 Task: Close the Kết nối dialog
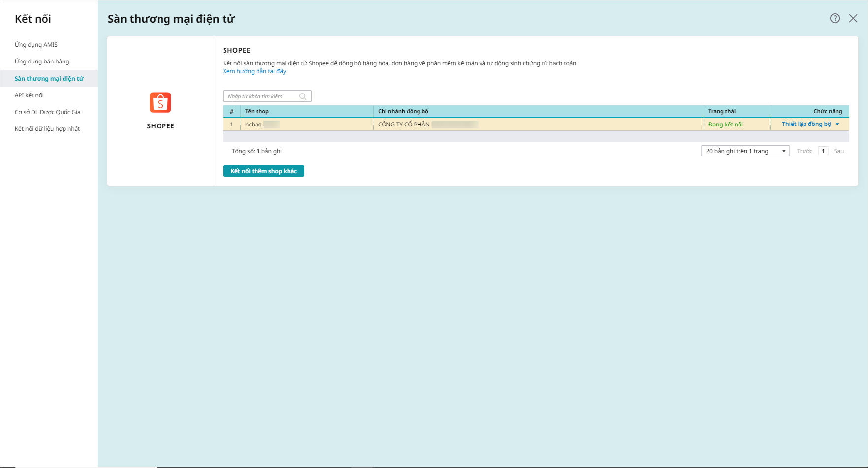click(x=853, y=18)
